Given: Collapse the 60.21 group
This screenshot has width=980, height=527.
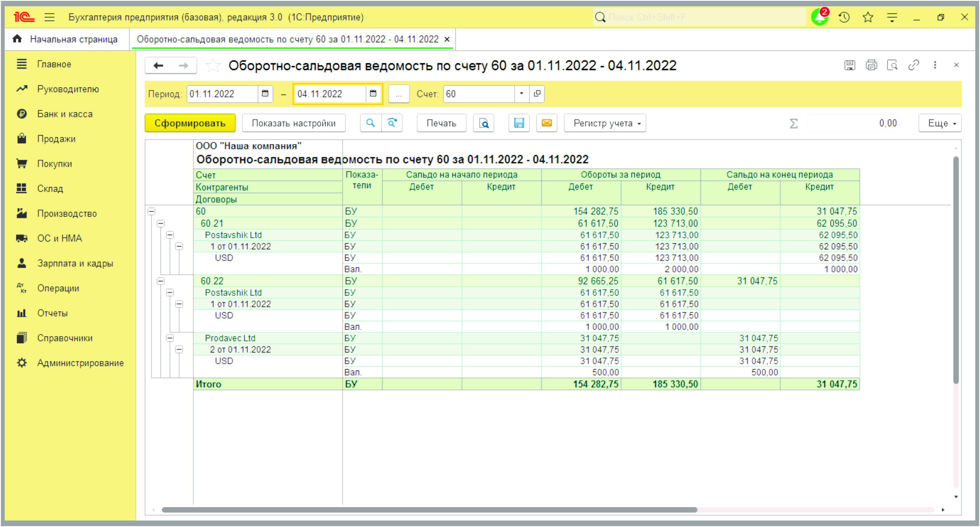Looking at the screenshot, I should [x=160, y=223].
